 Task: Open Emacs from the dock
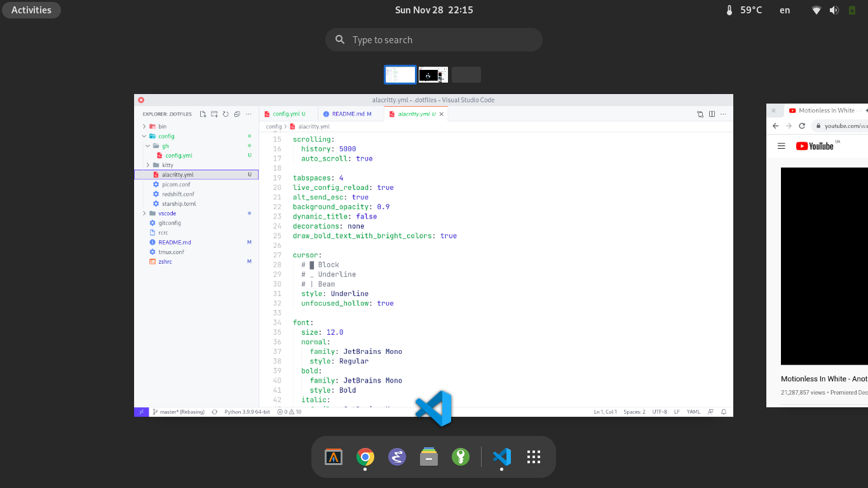397,457
